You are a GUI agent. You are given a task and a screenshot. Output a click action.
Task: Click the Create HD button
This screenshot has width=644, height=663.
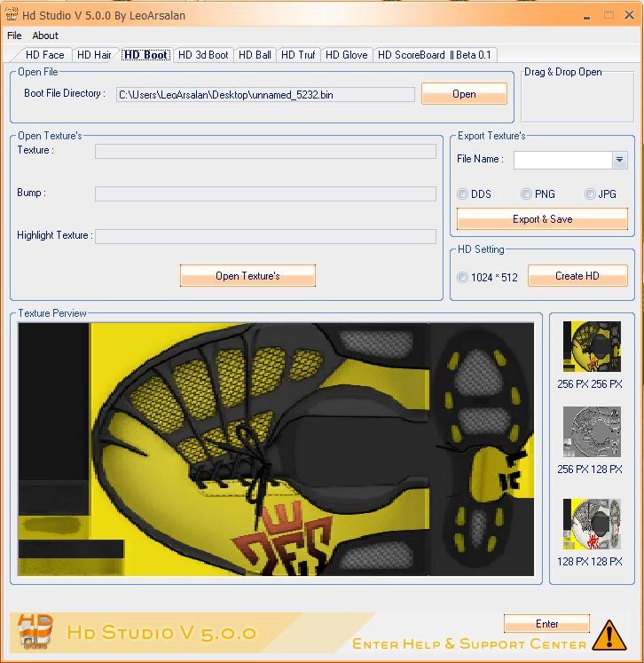577,276
